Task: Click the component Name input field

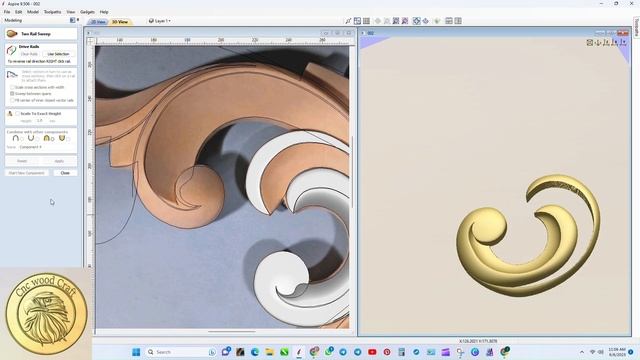Action: [47, 147]
